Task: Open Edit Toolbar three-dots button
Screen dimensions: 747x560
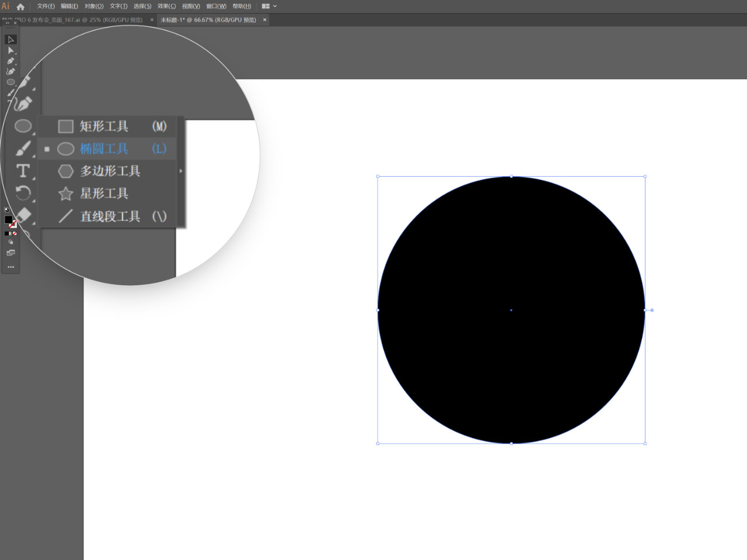Action: [x=11, y=267]
